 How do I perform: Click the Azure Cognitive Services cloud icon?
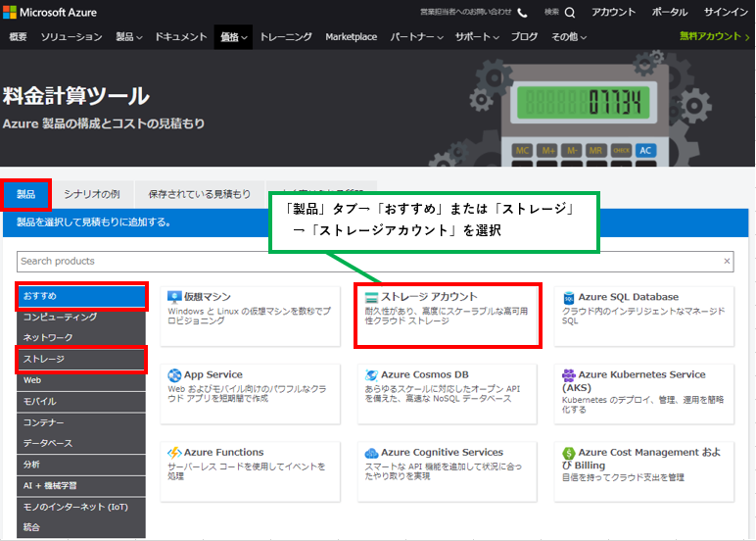(x=371, y=453)
